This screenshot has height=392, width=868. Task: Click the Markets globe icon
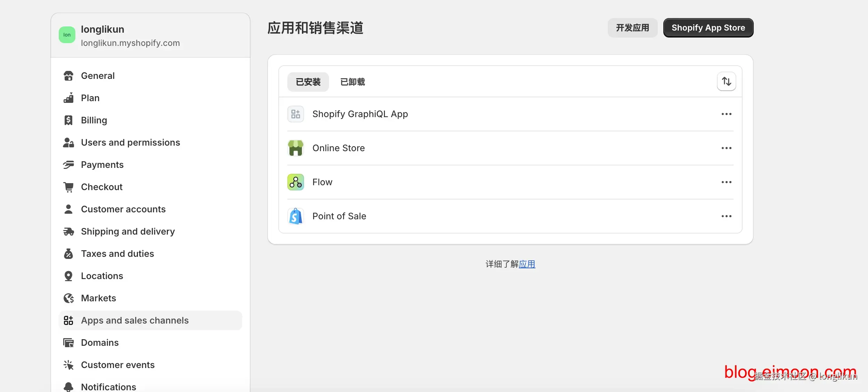68,298
